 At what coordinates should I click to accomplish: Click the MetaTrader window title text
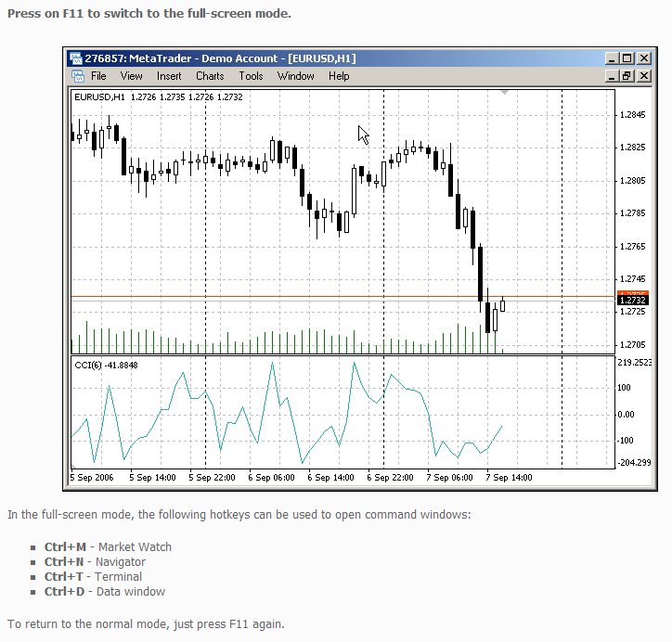tap(220, 58)
